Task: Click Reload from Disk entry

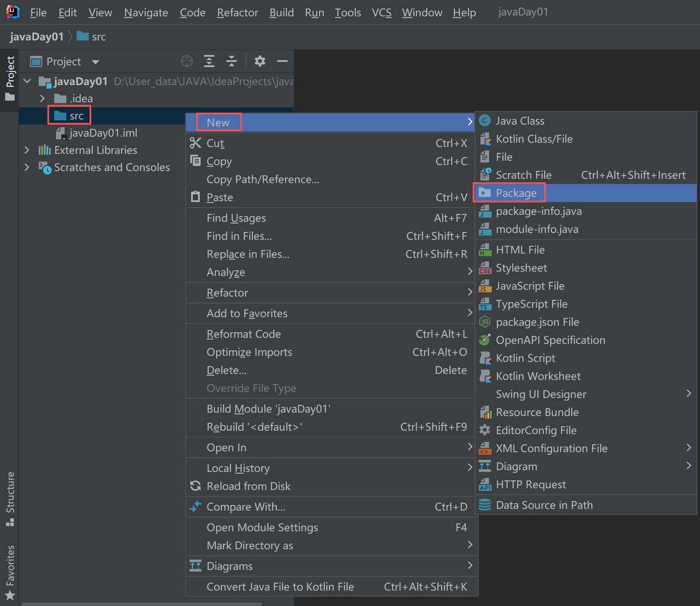Action: click(x=331, y=486)
